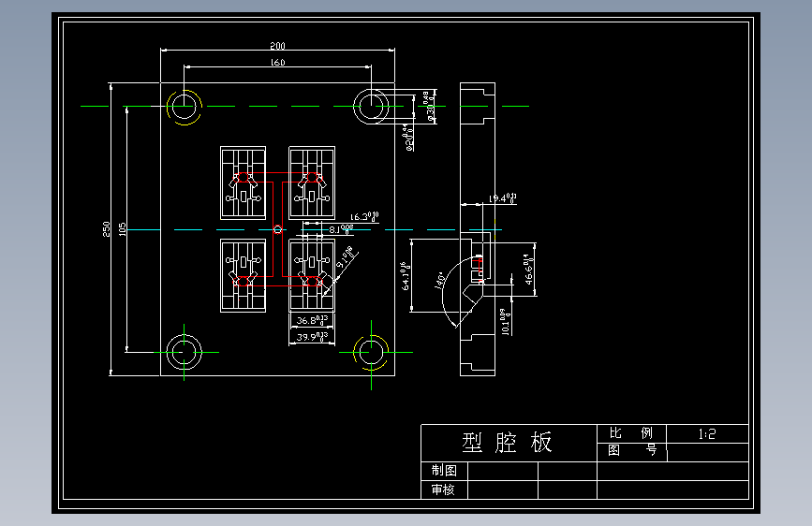The image size is (812, 526).
Task: Click the 105 vertical dimension text
Action: [123, 229]
